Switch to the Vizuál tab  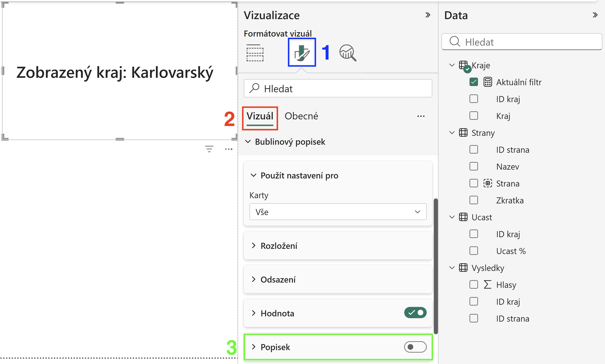point(260,116)
